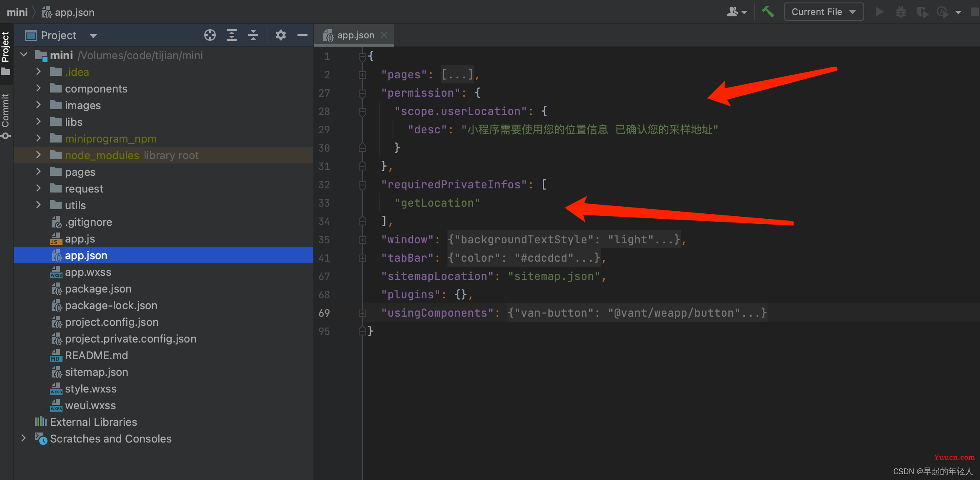Select the app.js file
980x480 pixels.
(164, 239)
